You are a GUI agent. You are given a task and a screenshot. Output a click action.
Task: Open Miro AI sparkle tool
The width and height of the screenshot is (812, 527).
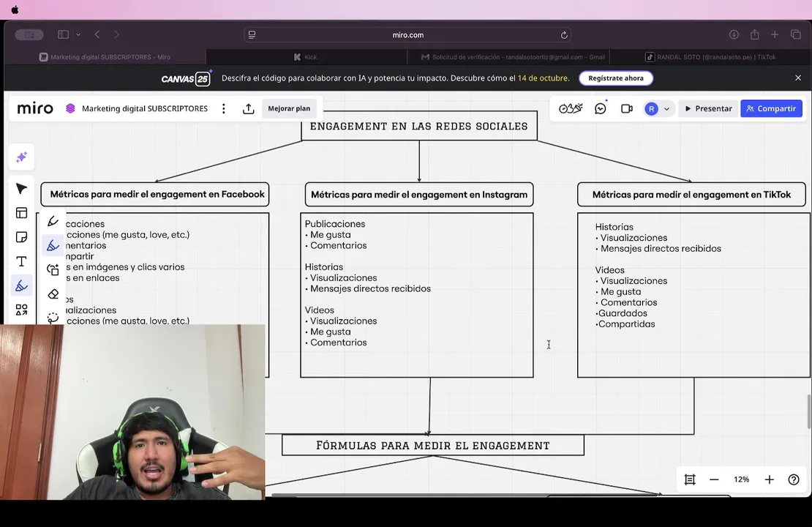[21, 157]
